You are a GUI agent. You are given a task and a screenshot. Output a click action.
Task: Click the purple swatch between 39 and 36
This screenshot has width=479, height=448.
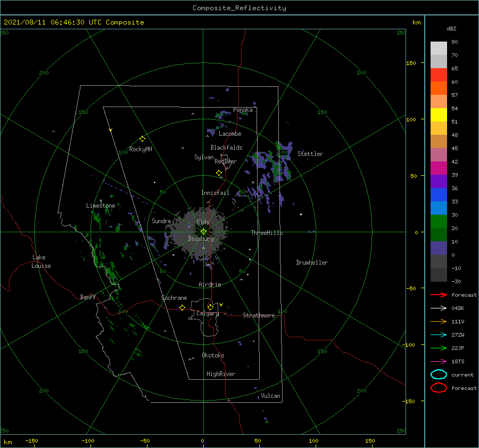click(439, 181)
